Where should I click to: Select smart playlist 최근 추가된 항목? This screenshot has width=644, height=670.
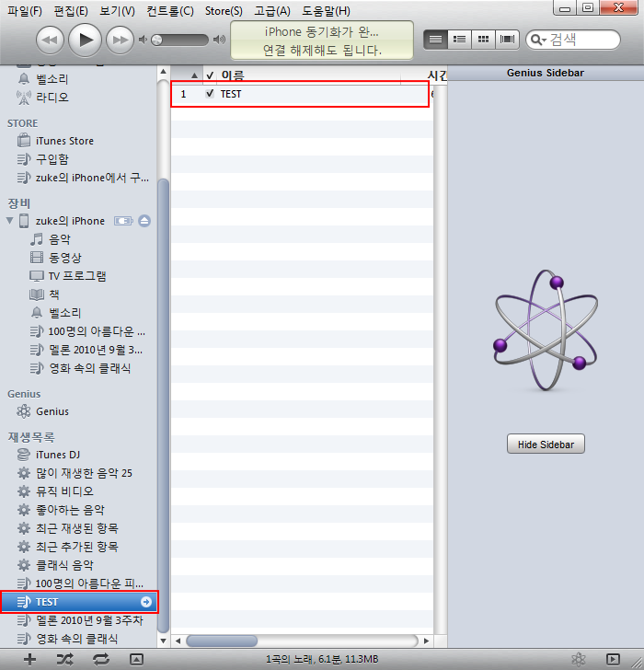point(78,547)
